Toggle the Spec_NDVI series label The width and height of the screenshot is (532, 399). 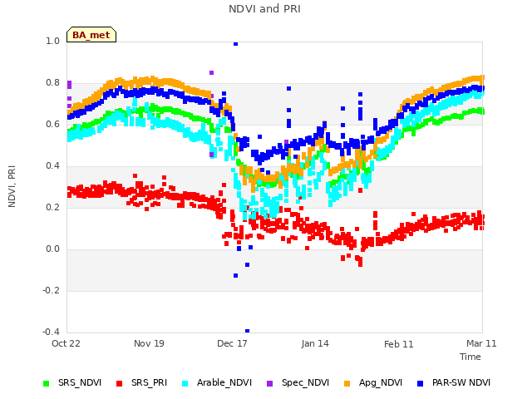click(x=305, y=382)
